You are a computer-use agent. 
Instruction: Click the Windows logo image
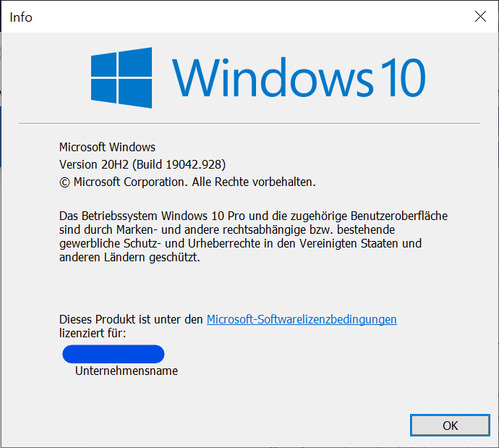121,77
